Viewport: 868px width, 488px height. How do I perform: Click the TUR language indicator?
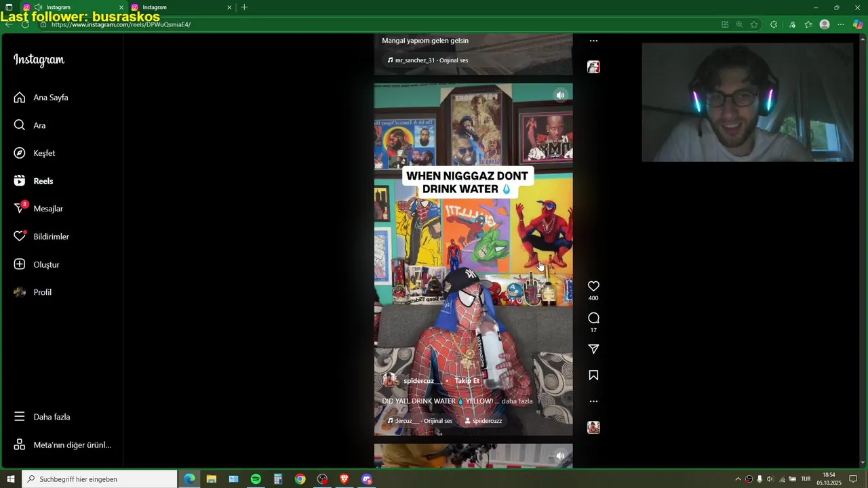click(806, 479)
